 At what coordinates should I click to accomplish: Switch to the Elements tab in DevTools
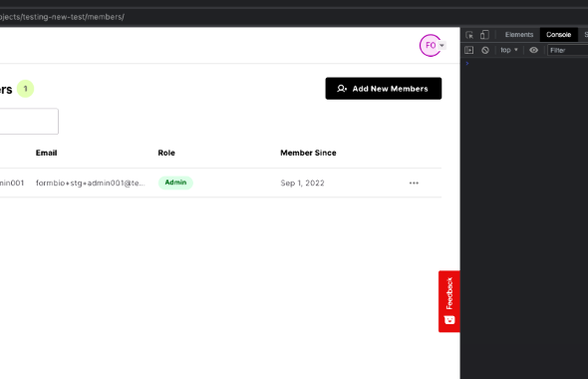tap(519, 35)
